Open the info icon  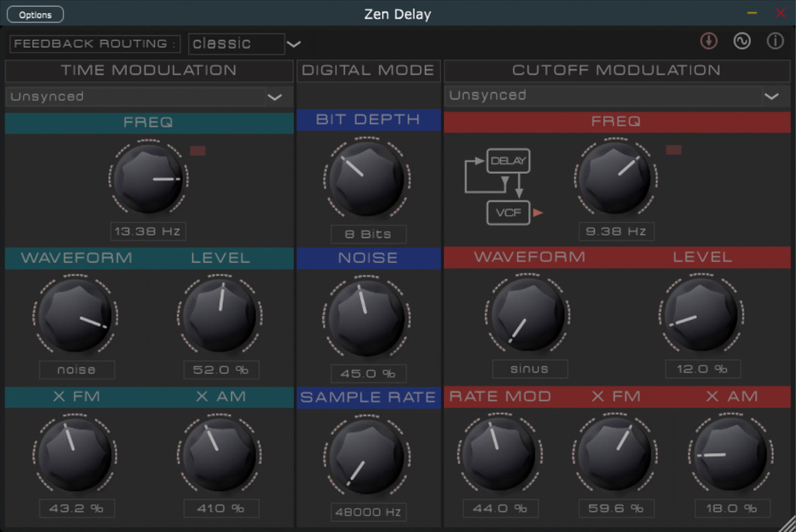pyautogui.click(x=775, y=41)
